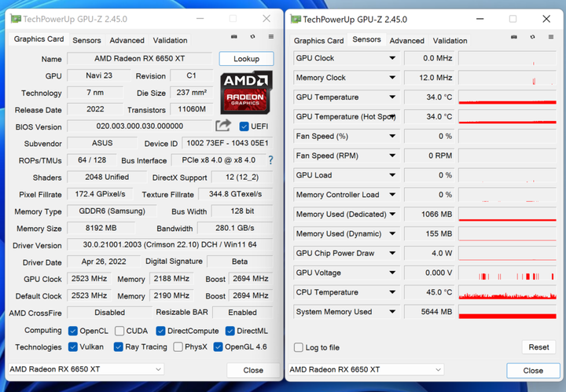Viewport: 566px width, 392px height.
Task: Open hamburger menu in Sensors window
Action: pyautogui.click(x=551, y=37)
